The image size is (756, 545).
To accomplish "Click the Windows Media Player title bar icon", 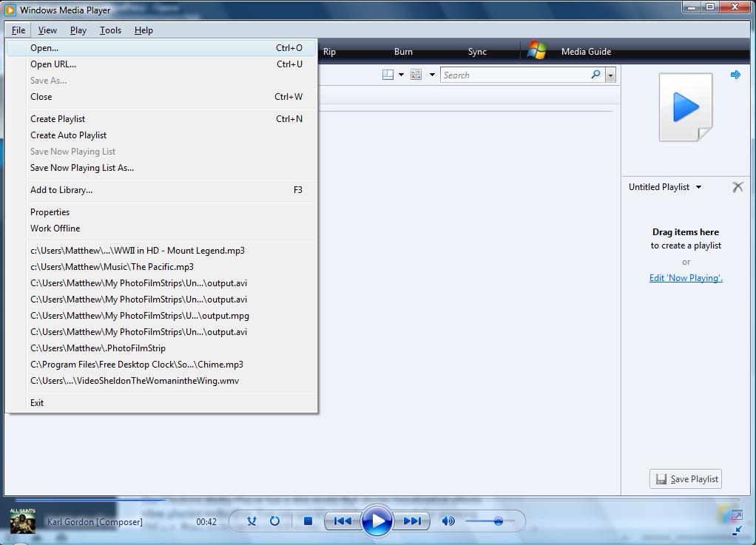I will tap(10, 10).
